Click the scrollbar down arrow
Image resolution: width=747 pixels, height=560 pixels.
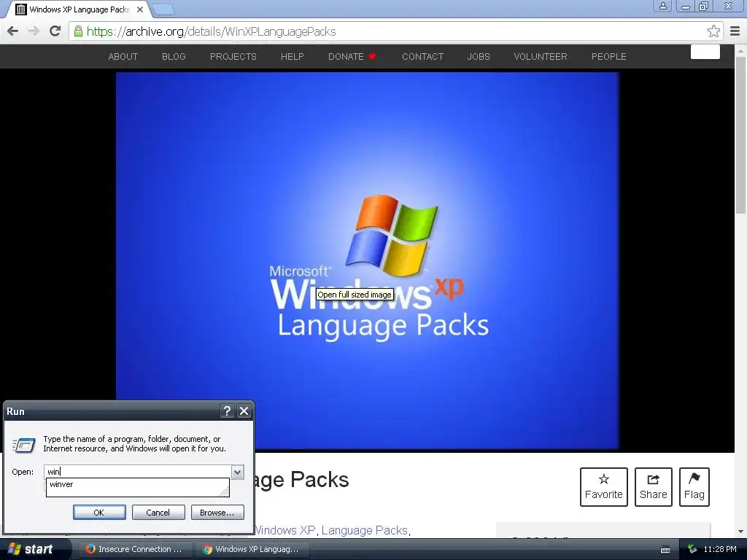coord(740,532)
